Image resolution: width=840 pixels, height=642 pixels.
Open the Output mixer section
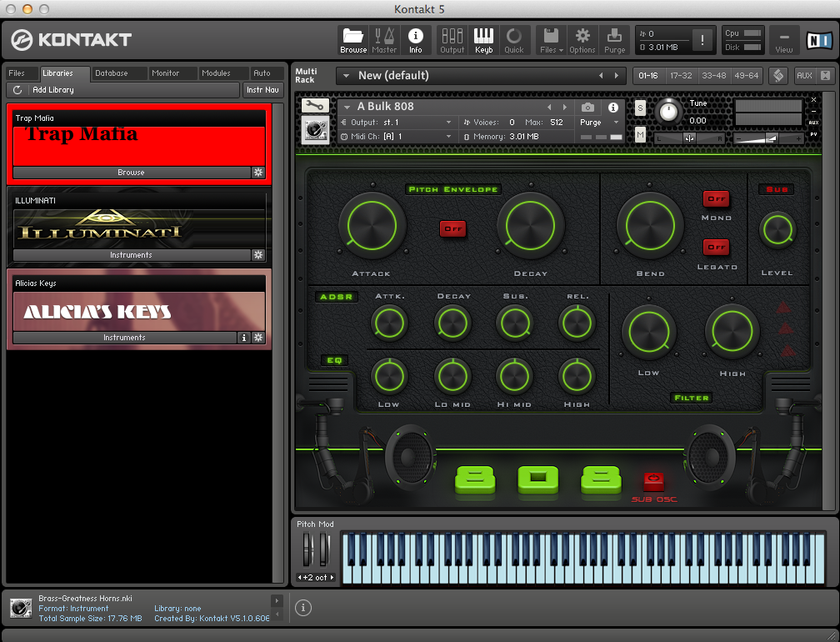[x=452, y=40]
